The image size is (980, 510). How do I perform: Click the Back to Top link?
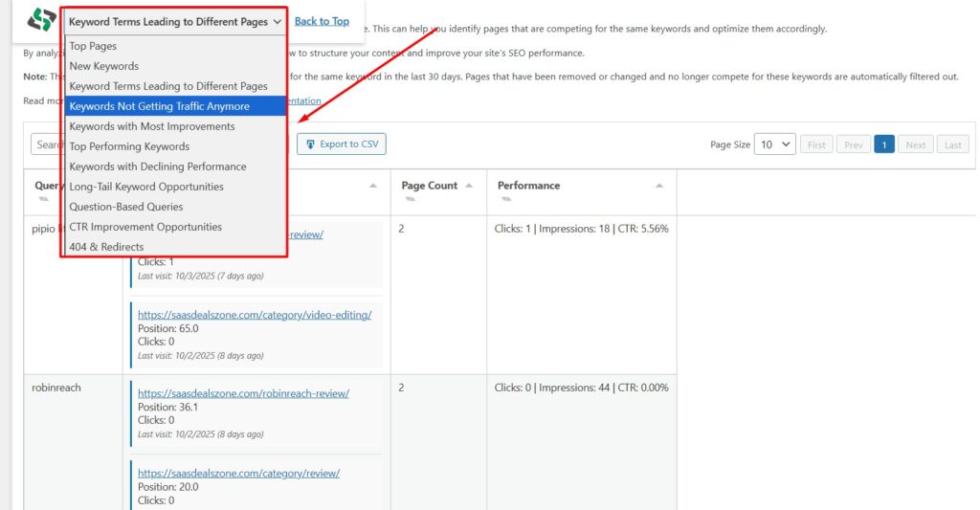click(x=322, y=21)
